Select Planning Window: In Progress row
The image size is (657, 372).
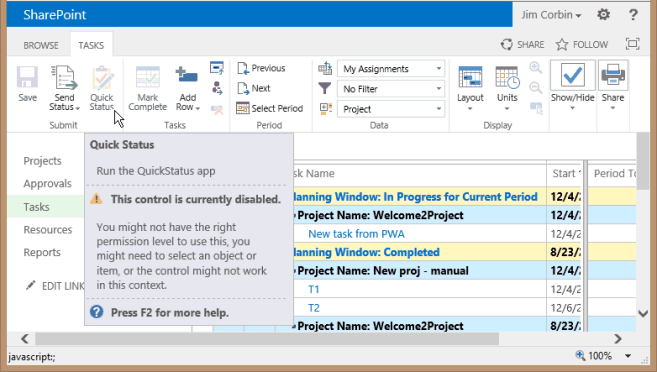(x=415, y=197)
